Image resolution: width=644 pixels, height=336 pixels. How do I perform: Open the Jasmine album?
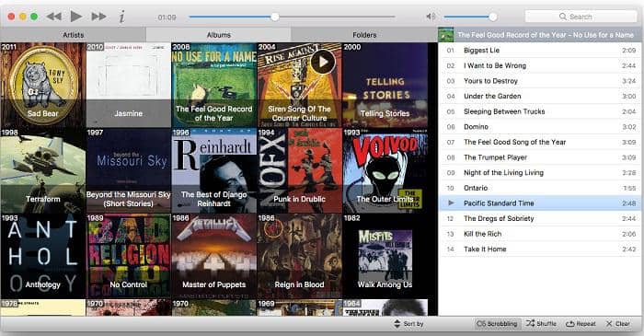[x=128, y=85]
